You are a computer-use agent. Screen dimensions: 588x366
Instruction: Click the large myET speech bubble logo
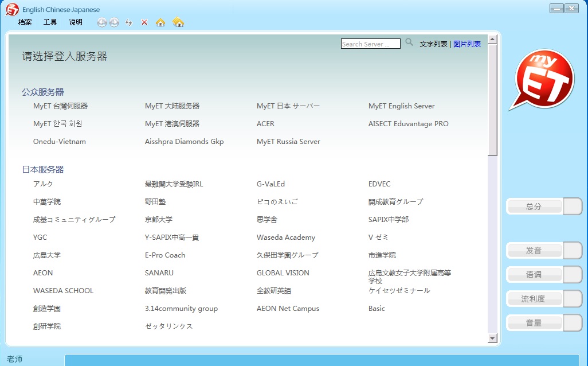[x=543, y=80]
